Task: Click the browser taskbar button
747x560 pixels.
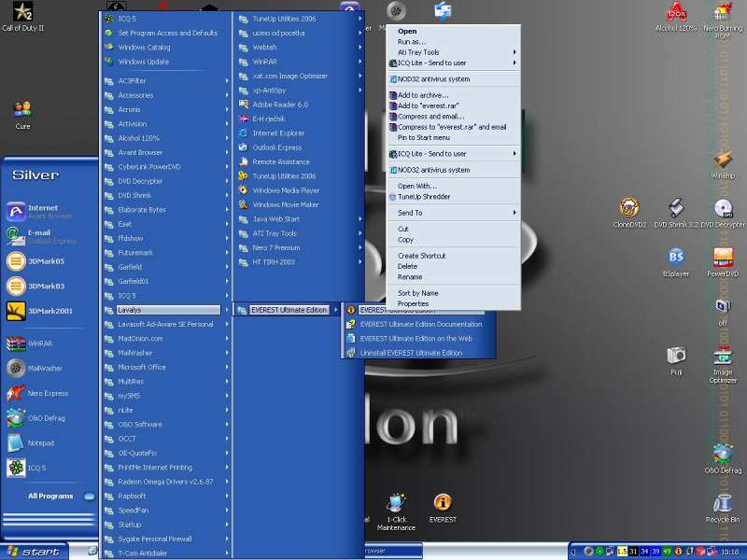Action: tap(393, 551)
